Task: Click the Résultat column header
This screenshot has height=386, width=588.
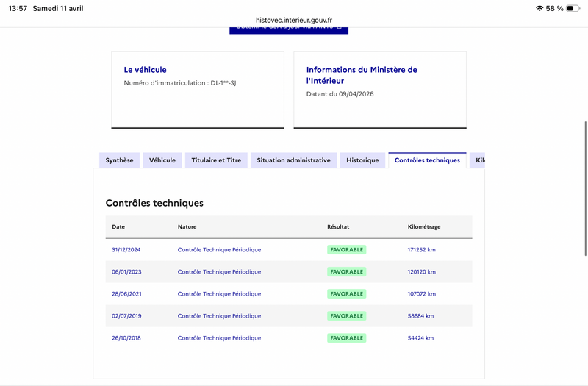Action: point(338,226)
